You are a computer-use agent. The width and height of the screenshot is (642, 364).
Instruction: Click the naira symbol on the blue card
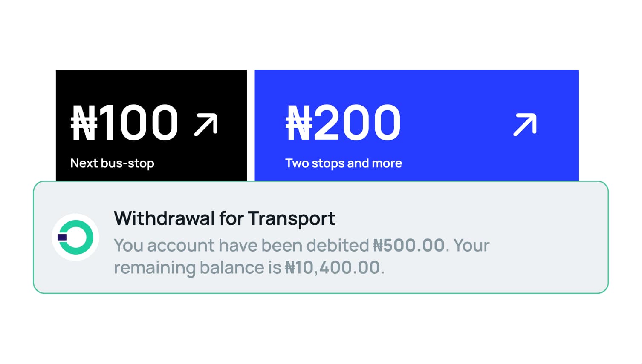click(299, 123)
